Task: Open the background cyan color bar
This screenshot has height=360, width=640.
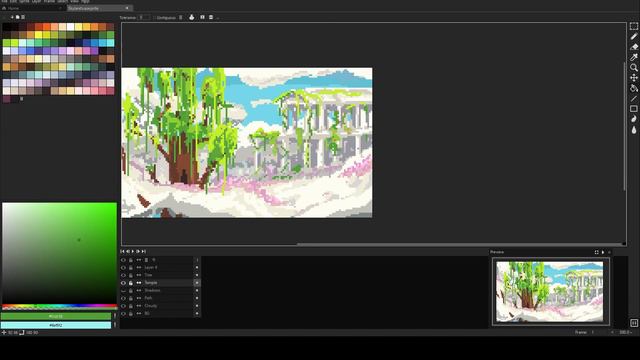Action: (56, 325)
